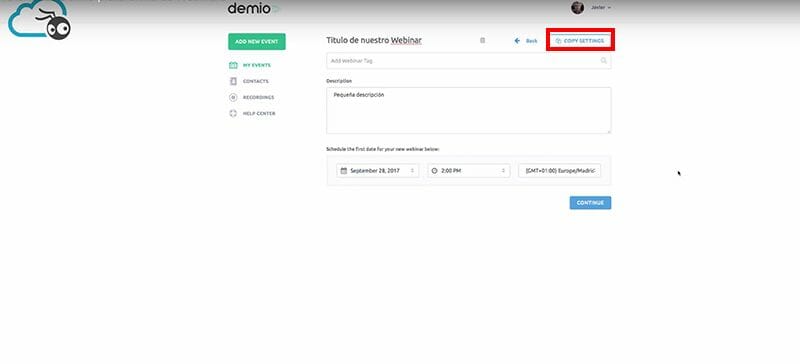This screenshot has width=800, height=364.
Task: Click the Contacts sidebar icon
Action: 233,81
